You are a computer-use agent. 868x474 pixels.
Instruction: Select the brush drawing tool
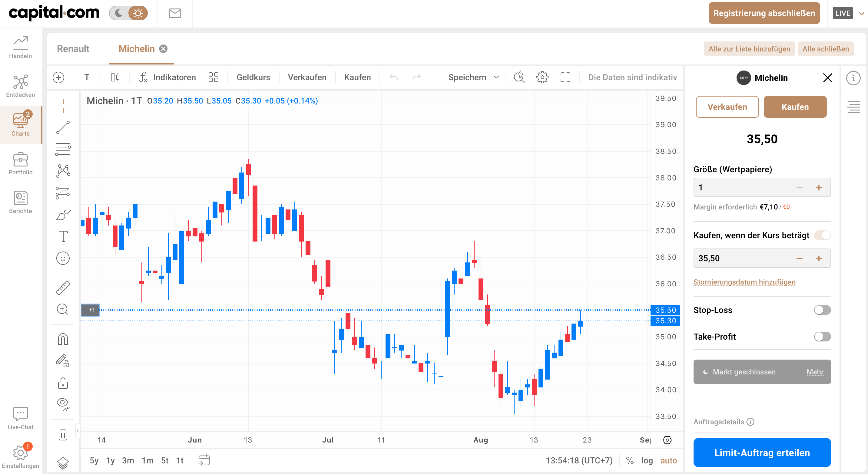[63, 214]
